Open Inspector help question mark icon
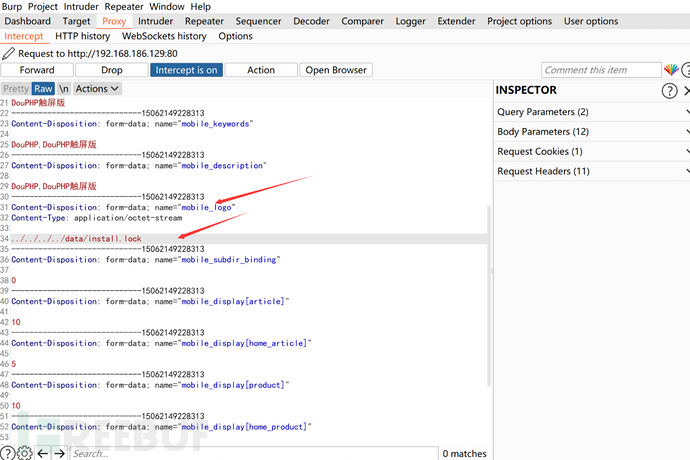 (669, 91)
